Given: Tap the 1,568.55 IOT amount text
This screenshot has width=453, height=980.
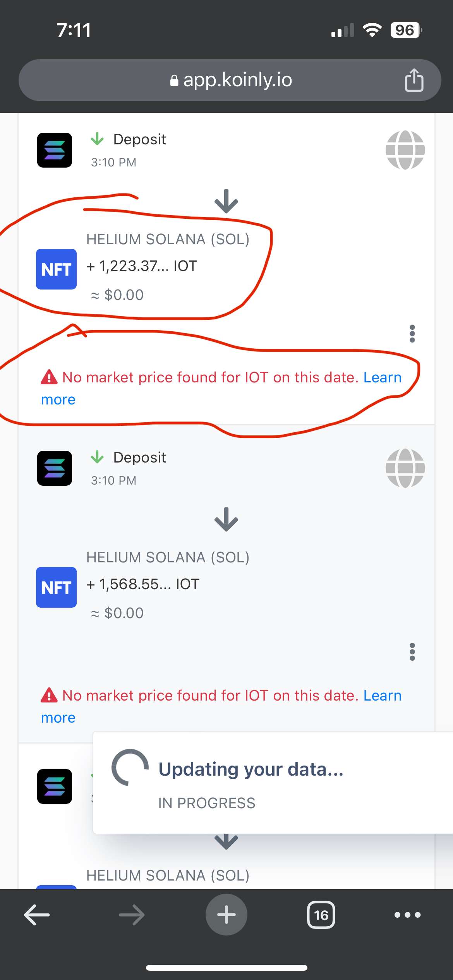Looking at the screenshot, I should 149,584.
